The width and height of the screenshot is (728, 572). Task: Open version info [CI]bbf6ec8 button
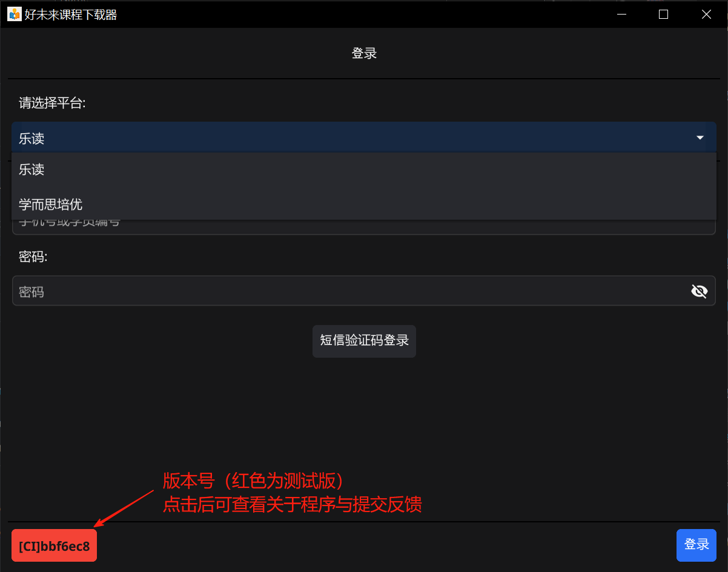[54, 545]
